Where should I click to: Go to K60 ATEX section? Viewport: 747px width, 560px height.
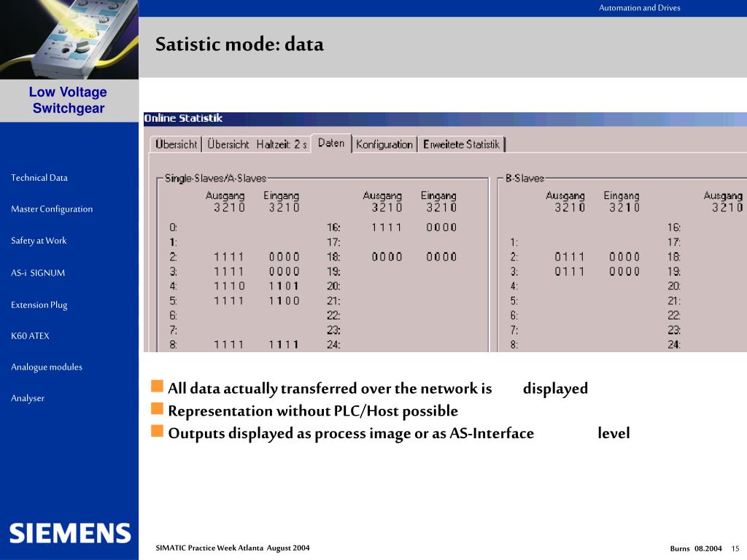pos(30,335)
